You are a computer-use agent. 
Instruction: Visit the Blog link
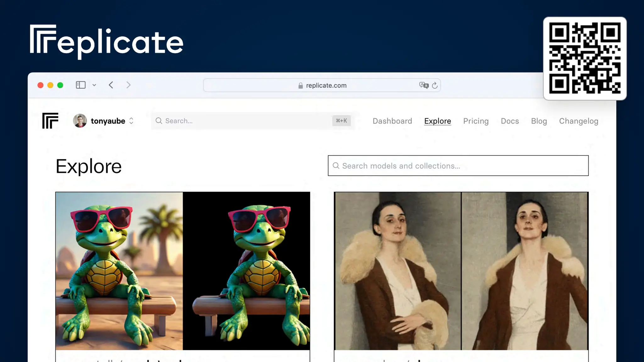539,121
